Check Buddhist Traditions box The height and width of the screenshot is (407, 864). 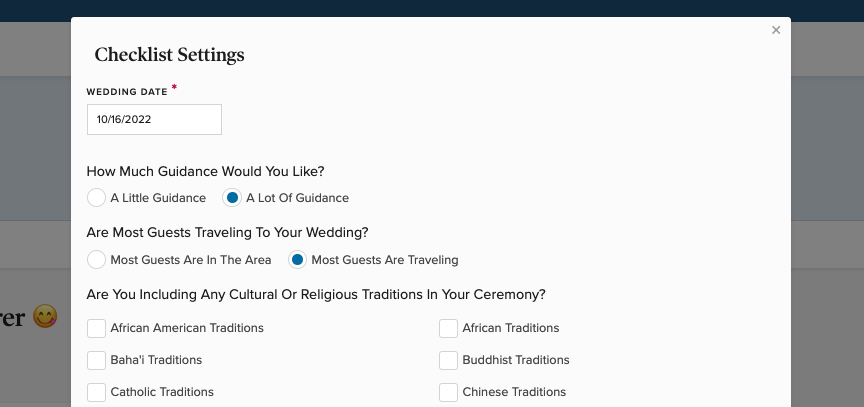point(449,360)
